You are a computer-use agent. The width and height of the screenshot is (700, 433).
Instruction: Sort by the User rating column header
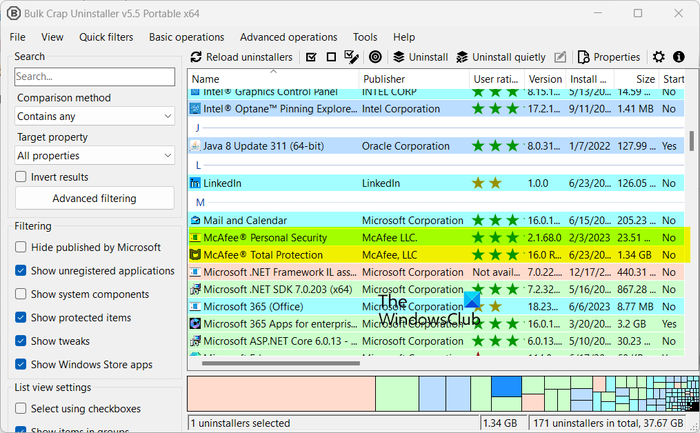pyautogui.click(x=496, y=79)
